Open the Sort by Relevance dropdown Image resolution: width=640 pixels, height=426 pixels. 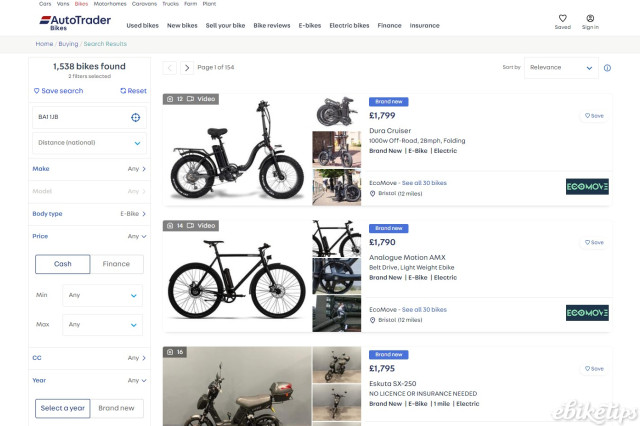pos(561,68)
